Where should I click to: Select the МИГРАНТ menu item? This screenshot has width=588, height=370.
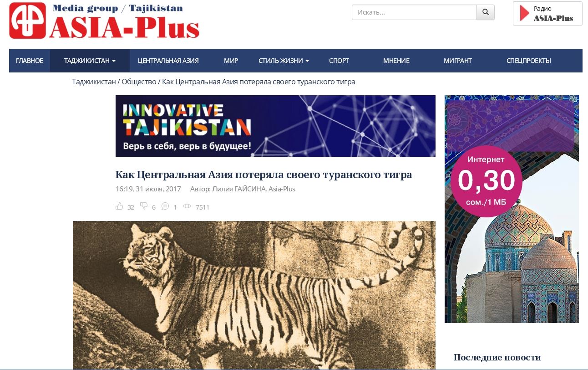click(458, 61)
